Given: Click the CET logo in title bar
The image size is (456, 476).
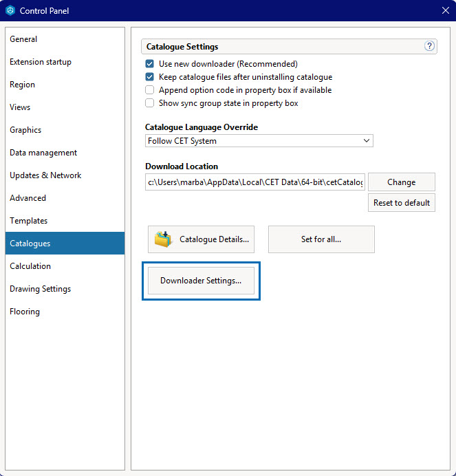Looking at the screenshot, I should coord(10,10).
